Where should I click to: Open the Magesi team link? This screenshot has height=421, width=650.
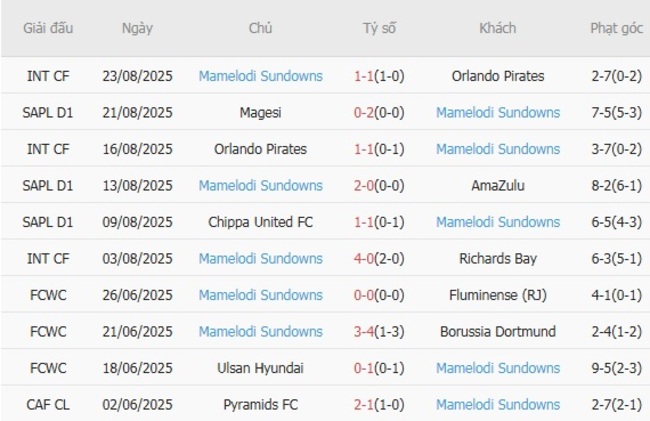click(260, 113)
